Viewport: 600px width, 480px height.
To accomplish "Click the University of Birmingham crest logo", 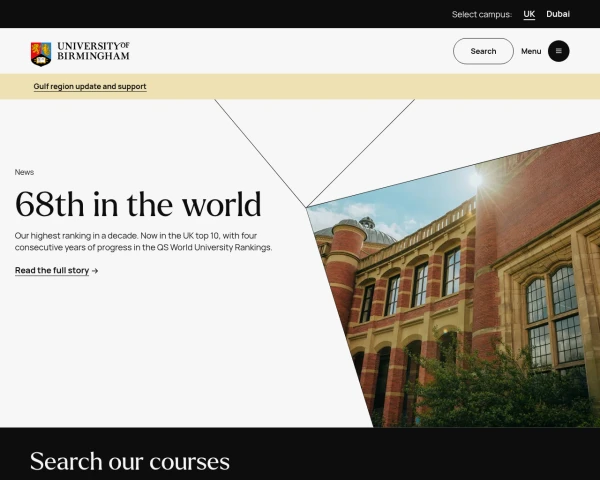I will tap(41, 54).
